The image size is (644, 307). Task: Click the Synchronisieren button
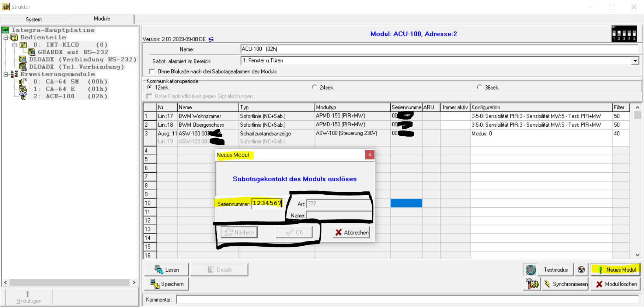tap(565, 284)
